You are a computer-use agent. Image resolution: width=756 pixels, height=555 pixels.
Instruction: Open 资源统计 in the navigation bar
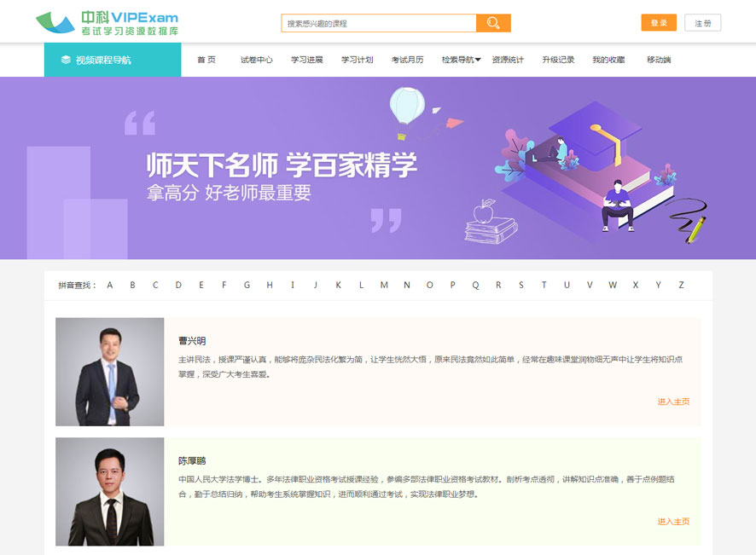[x=508, y=60]
